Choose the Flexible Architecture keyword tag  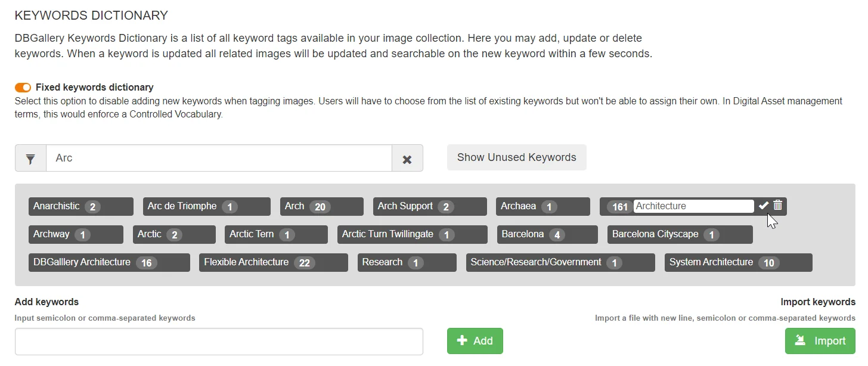point(246,262)
